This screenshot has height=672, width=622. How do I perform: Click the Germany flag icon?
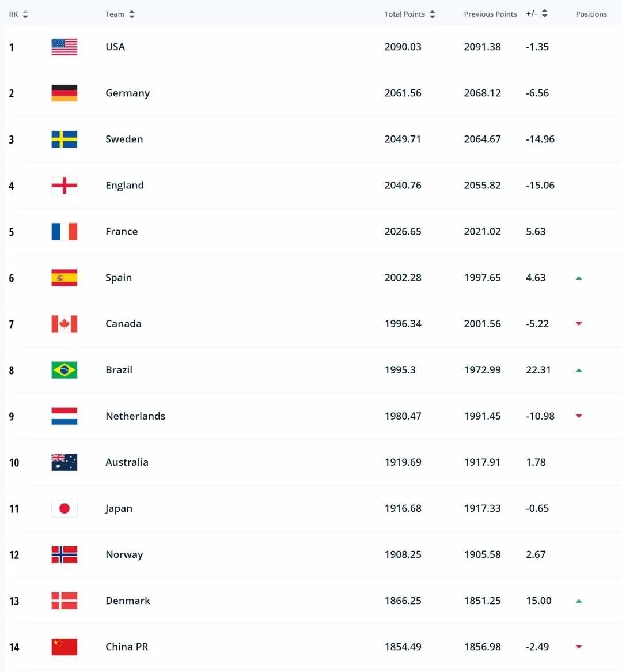(x=65, y=93)
